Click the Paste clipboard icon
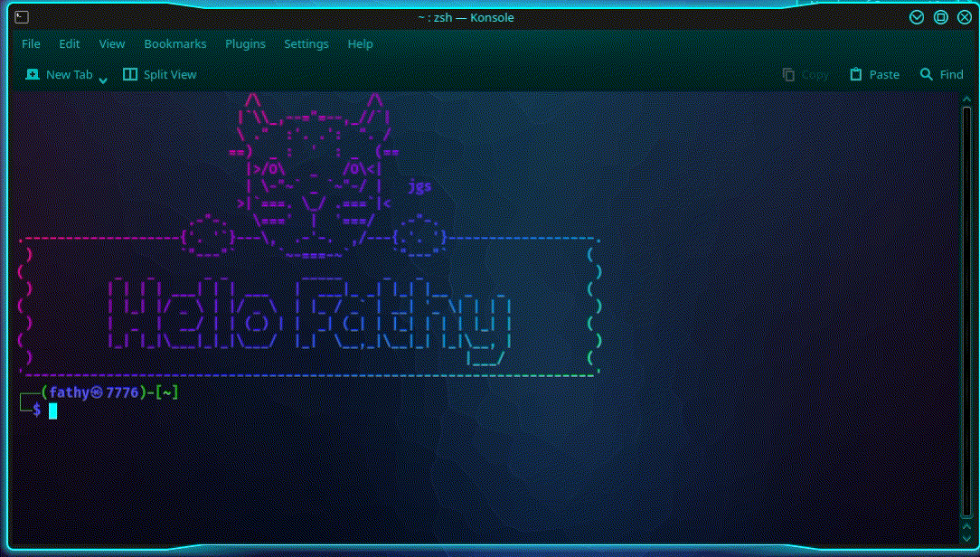 pos(855,74)
